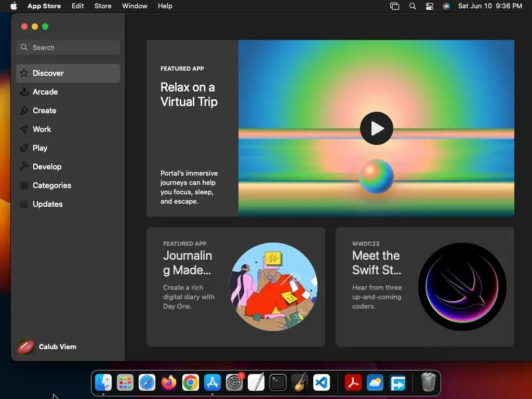
Task: Click the Discover star icon
Action: pyautogui.click(x=24, y=73)
